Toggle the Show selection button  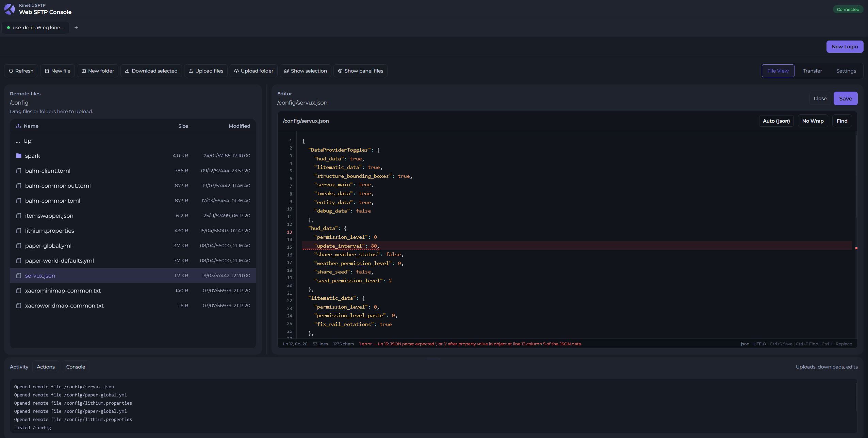click(x=305, y=71)
